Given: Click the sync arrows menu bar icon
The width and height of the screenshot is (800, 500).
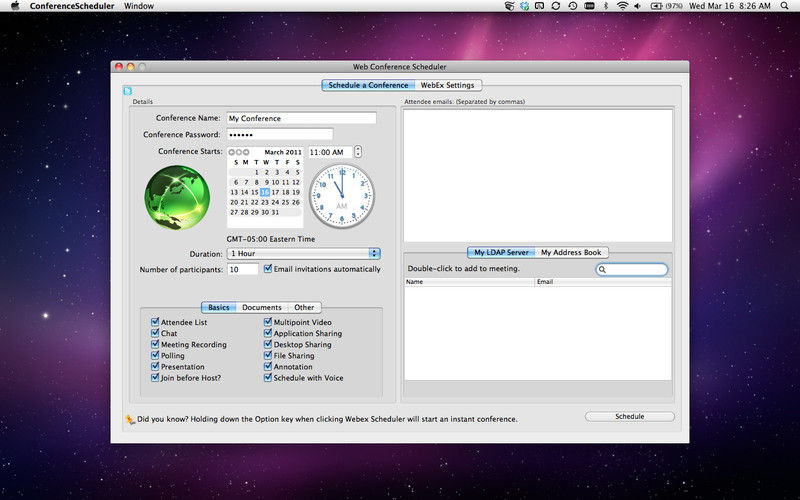Looking at the screenshot, I should click(x=556, y=6).
